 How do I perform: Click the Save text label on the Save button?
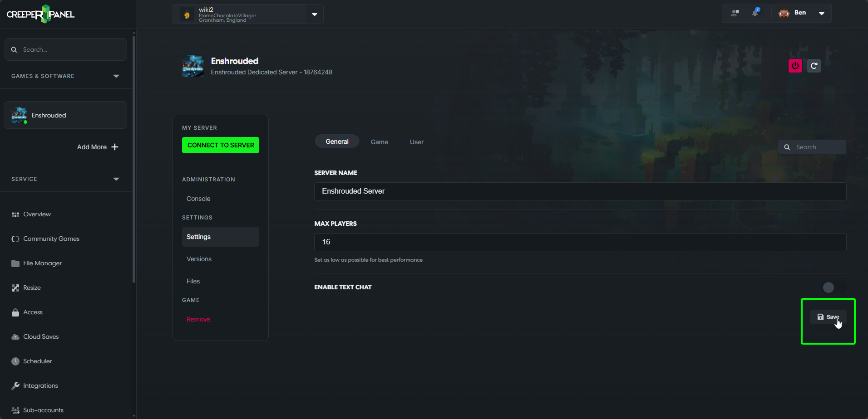tap(833, 317)
